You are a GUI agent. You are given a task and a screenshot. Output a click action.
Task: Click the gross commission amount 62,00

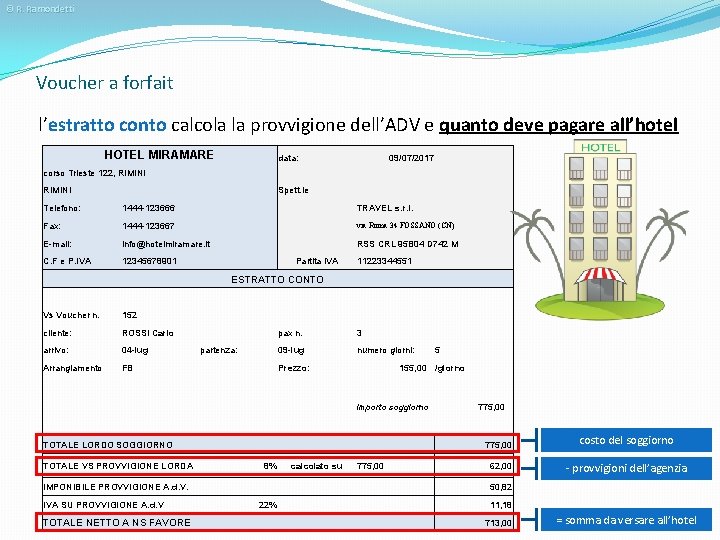pyautogui.click(x=500, y=466)
